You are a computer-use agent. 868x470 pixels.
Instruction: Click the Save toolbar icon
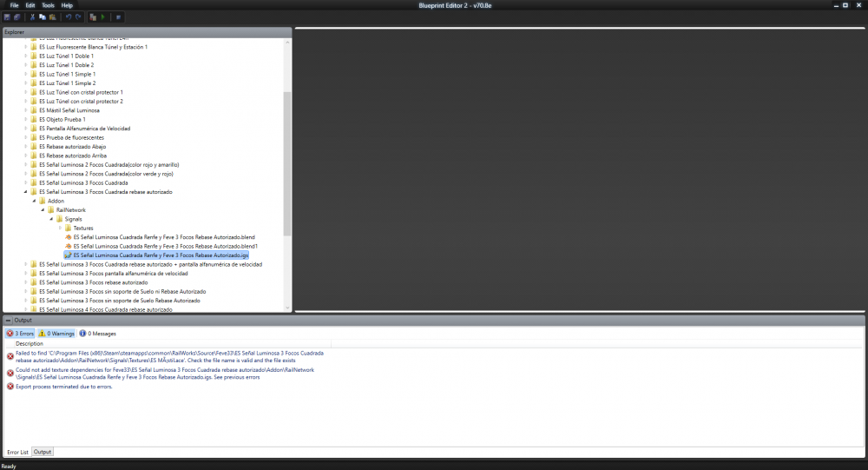pos(7,17)
